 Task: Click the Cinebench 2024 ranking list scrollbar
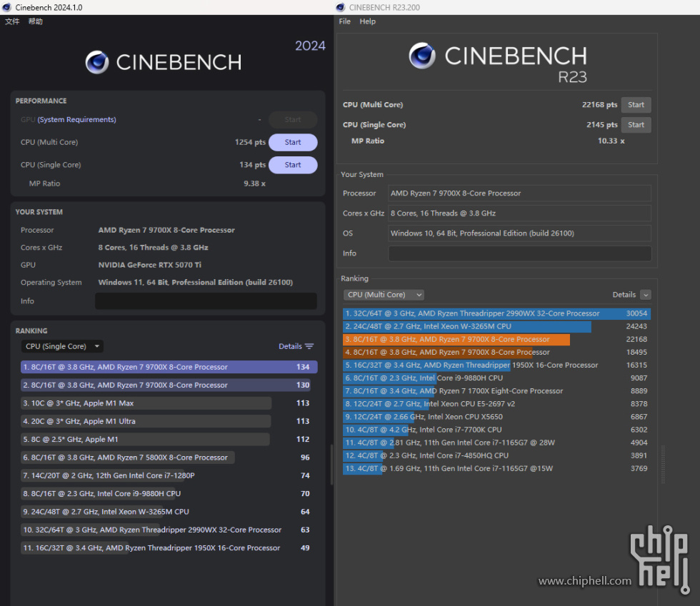tap(331, 465)
